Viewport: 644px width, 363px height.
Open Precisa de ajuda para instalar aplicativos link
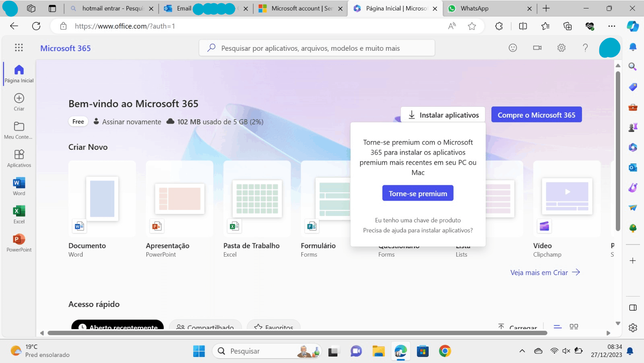418,230
